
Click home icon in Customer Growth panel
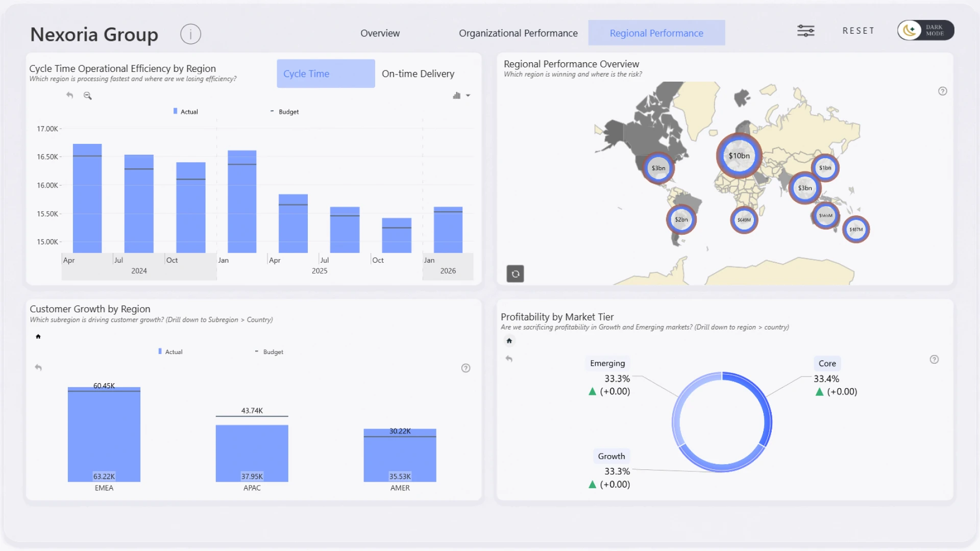click(x=38, y=337)
